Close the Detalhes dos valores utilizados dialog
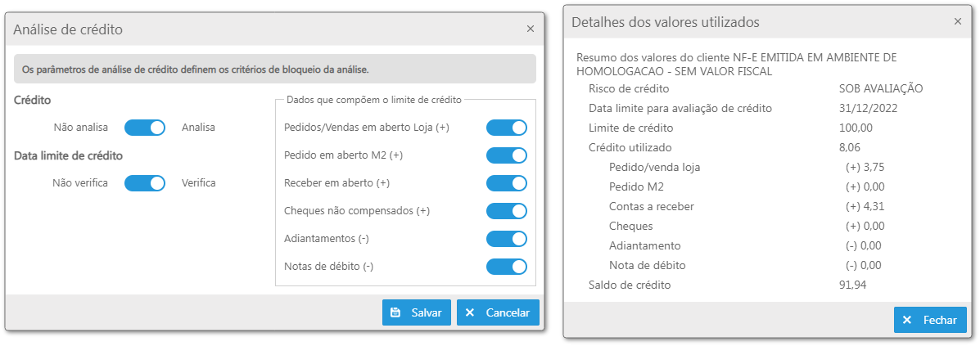The width and height of the screenshot is (980, 346). pyautogui.click(x=958, y=21)
